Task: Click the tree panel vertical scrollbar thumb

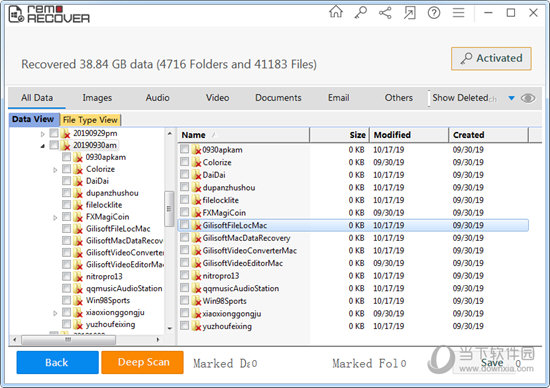Action: (169, 209)
